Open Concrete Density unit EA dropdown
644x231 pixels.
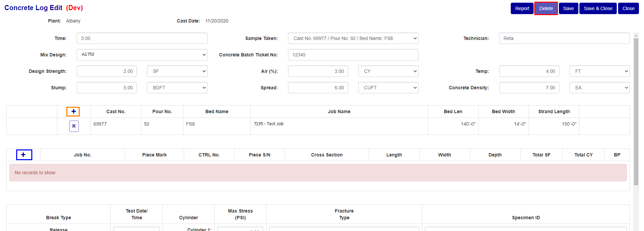click(x=600, y=88)
